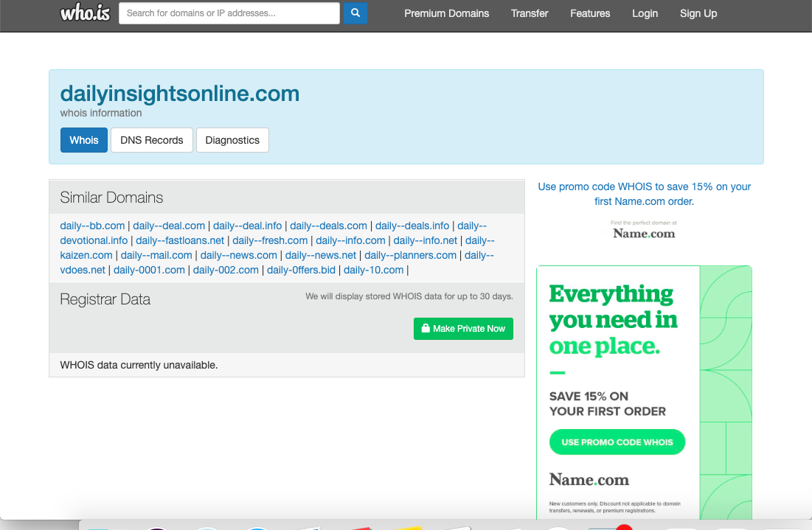This screenshot has width=812, height=530.
Task: Click the Name.com promo code WHOIS link
Action: (x=644, y=194)
